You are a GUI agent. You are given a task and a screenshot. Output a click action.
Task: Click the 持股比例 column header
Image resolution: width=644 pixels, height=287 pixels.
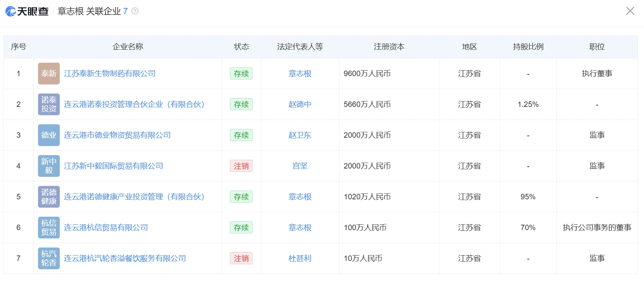[x=528, y=47]
